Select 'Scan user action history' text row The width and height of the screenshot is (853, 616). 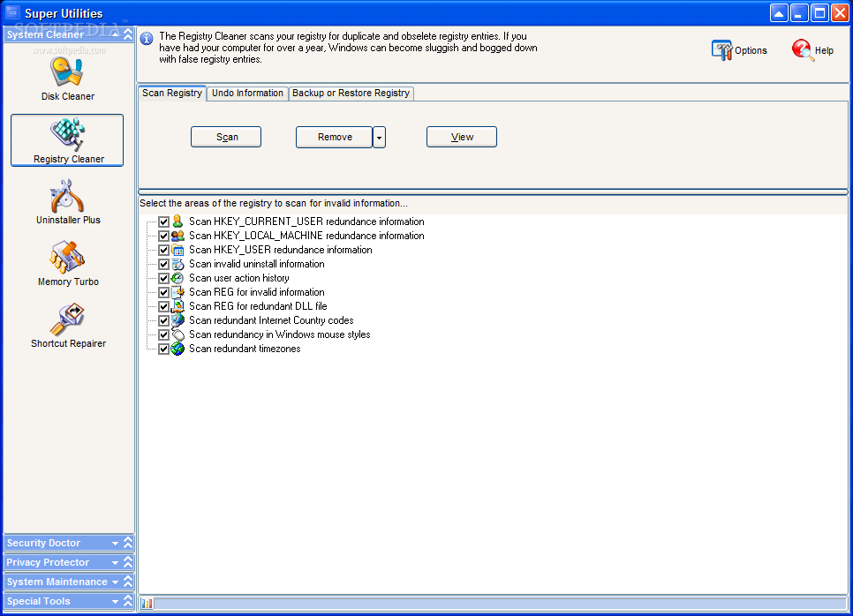coord(238,278)
